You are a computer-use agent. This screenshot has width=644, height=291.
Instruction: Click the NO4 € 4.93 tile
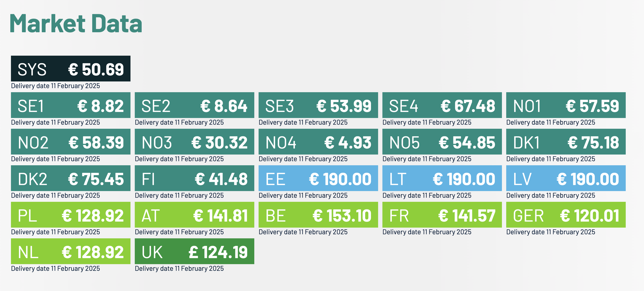318,141
